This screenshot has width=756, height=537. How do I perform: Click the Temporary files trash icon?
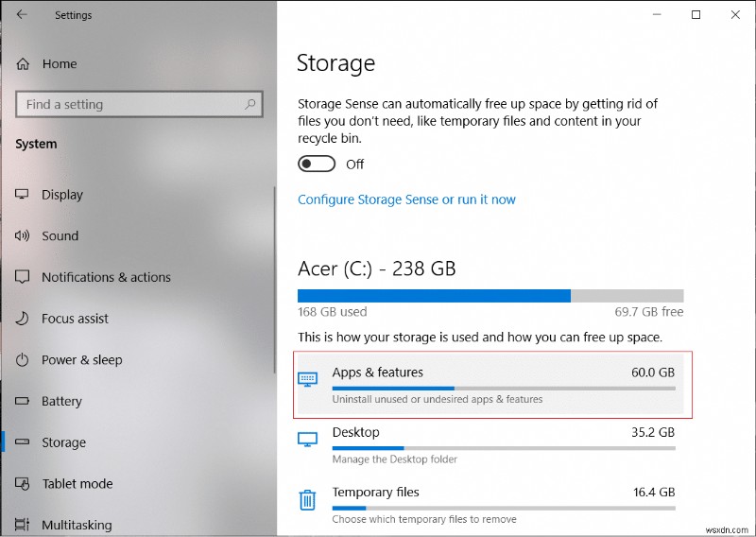[x=308, y=500]
